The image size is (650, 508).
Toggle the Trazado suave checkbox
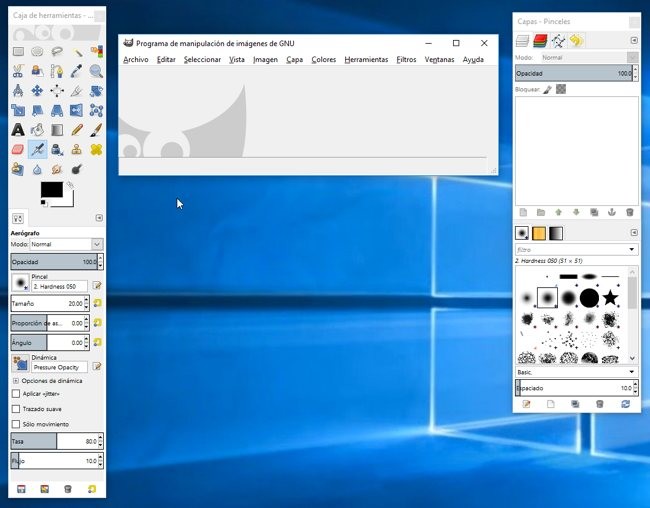click(15, 408)
